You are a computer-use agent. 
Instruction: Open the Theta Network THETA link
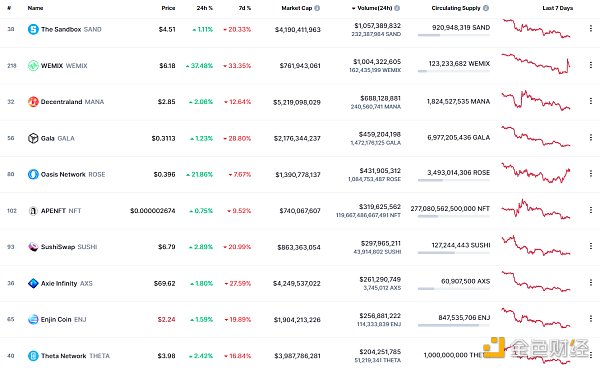(x=75, y=356)
